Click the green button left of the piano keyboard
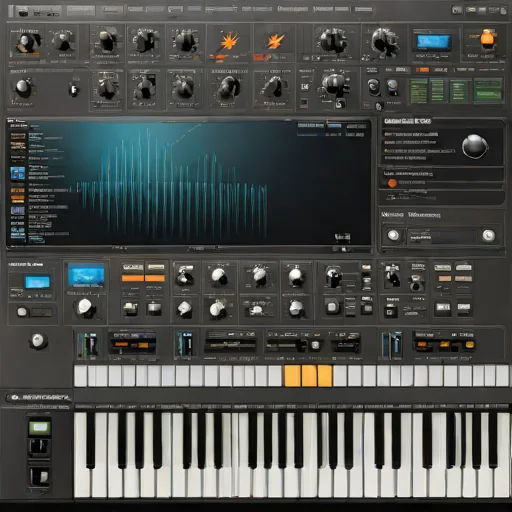This screenshot has height=512, width=512. click(39, 428)
